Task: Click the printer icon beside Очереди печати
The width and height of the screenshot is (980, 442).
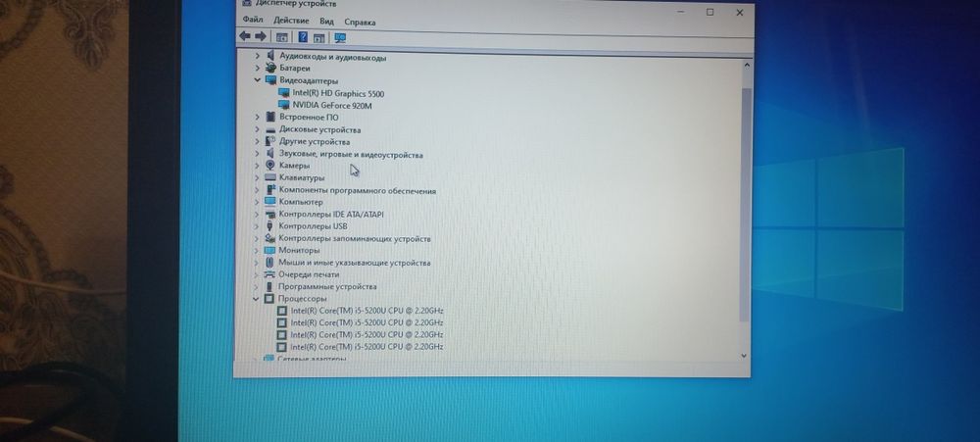Action: [269, 274]
